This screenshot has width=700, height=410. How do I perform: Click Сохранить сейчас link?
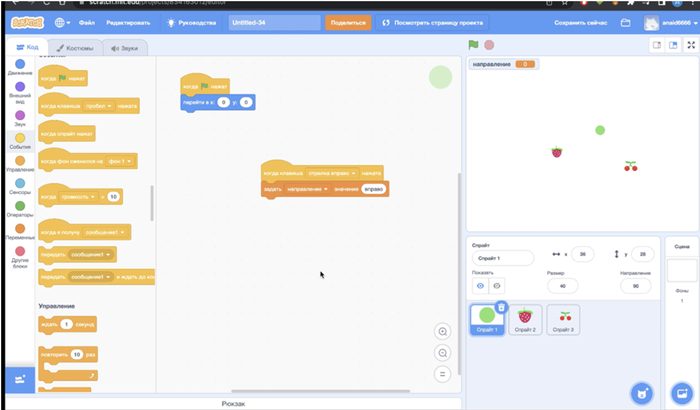581,22
